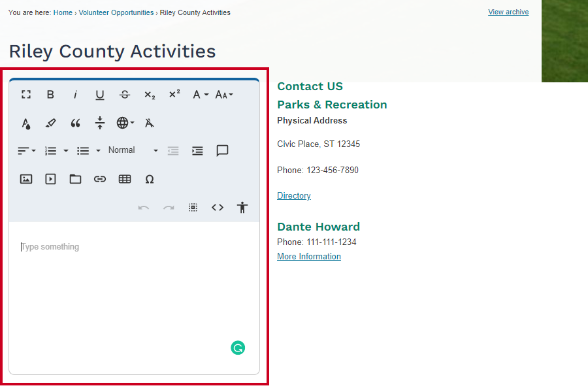Viewport: 588px width, 390px height.
Task: Select the inline style brush icon
Action: tap(50, 123)
